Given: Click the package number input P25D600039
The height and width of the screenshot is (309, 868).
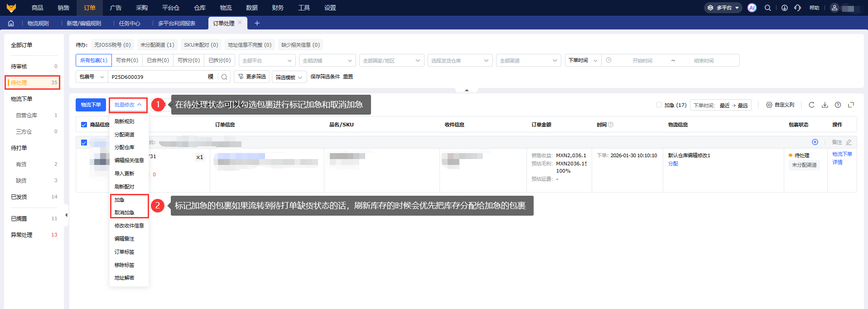Looking at the screenshot, I should point(156,77).
